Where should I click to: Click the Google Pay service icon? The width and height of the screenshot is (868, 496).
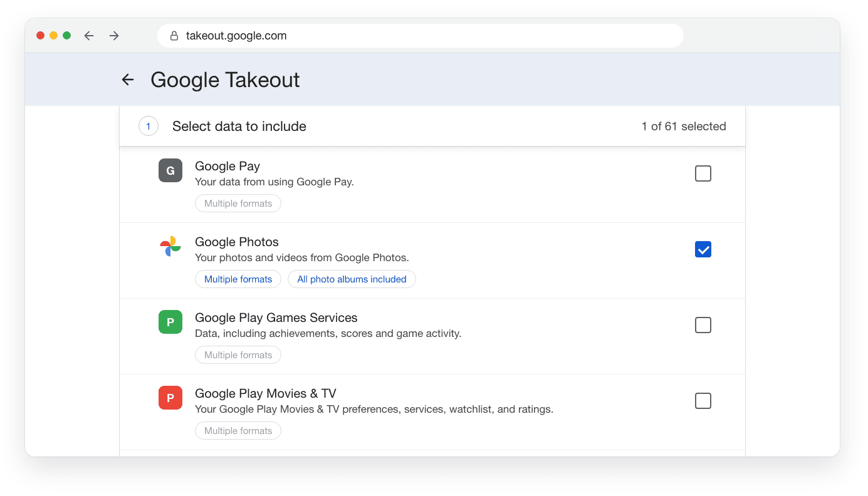pyautogui.click(x=170, y=170)
